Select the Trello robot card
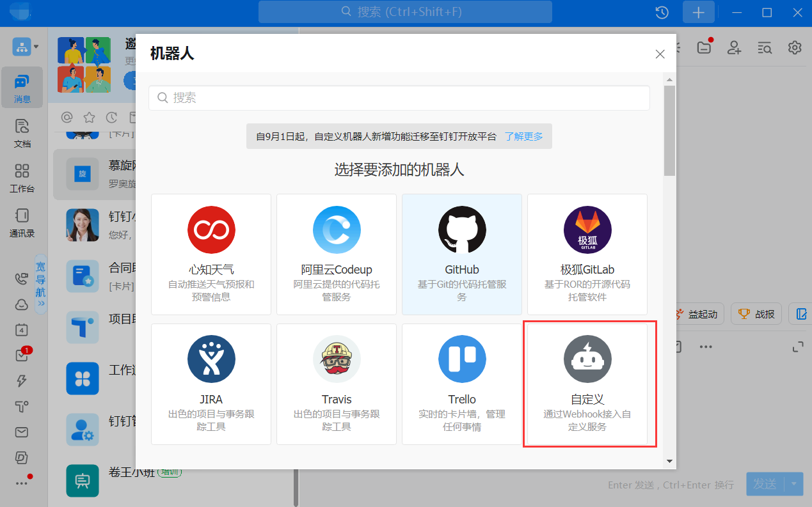Viewport: 812px width, 507px height. tap(461, 384)
